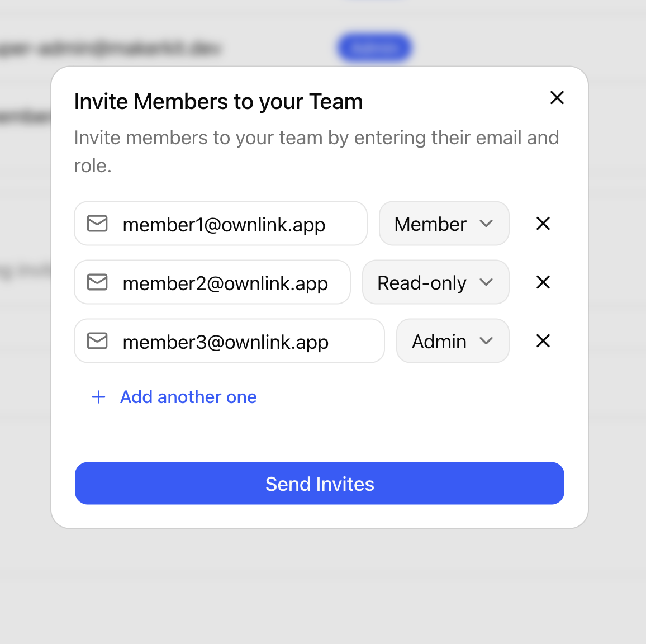Click the envelope icon beside member1 email
This screenshot has width=646, height=644.
[x=97, y=224]
